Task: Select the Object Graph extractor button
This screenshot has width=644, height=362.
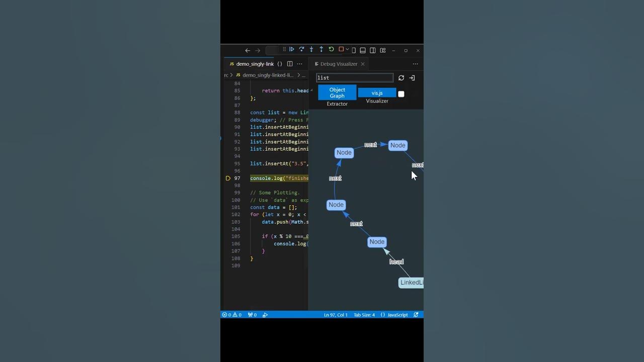Action: click(x=337, y=93)
